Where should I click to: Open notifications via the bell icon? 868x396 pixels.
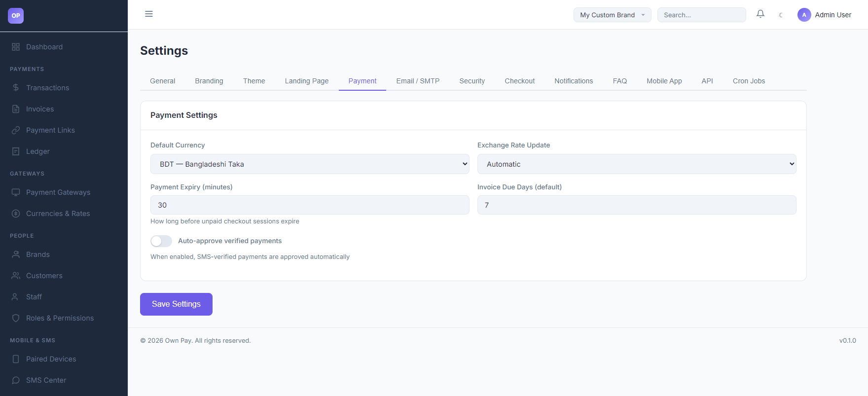tap(760, 14)
